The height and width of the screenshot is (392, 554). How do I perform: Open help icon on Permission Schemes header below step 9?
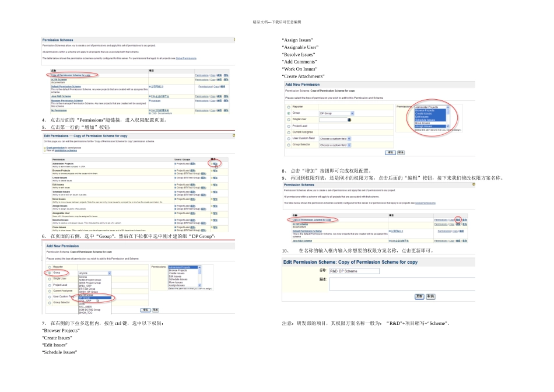pos(474,184)
